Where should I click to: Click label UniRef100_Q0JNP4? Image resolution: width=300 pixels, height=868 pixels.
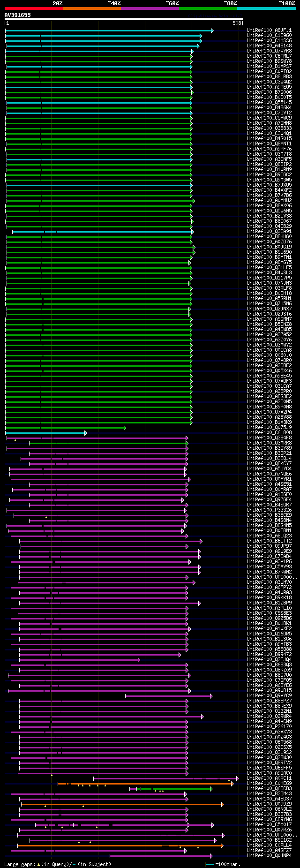(269, 856)
